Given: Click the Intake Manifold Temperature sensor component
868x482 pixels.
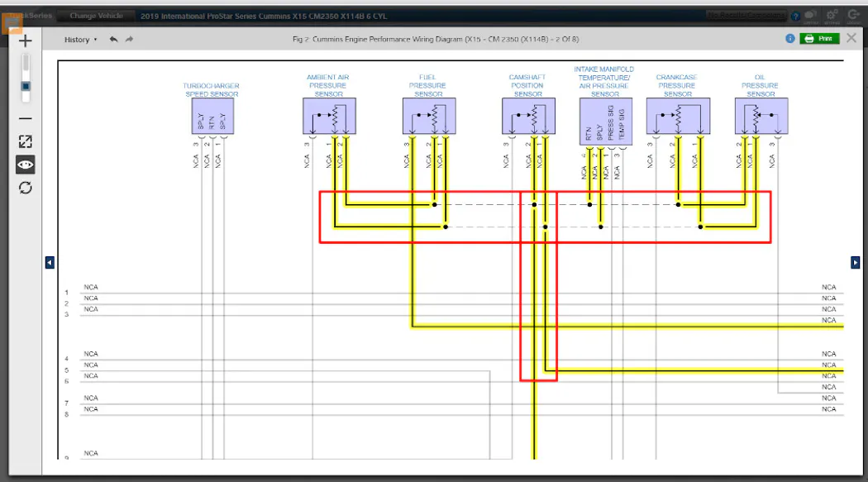Looking at the screenshot, I should [606, 122].
